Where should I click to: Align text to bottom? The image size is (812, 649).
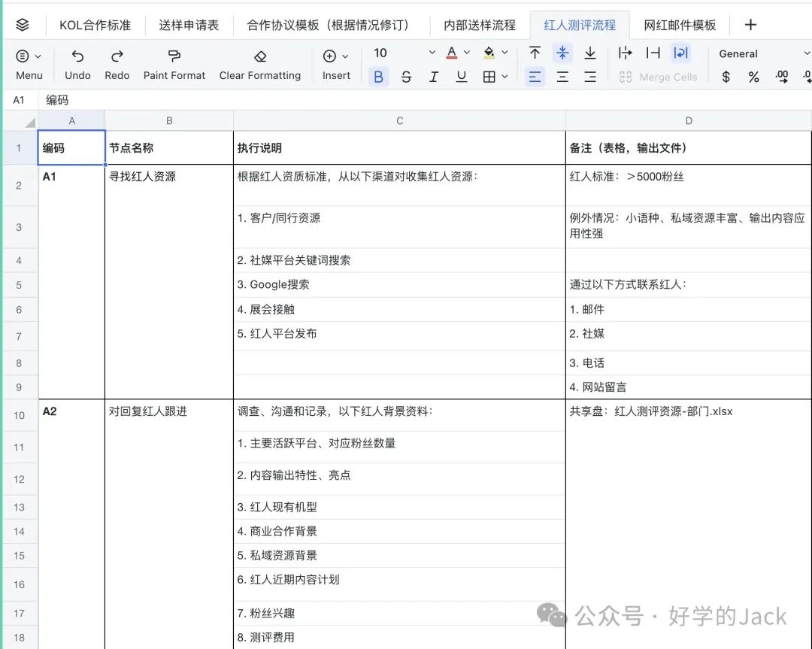[x=590, y=53]
